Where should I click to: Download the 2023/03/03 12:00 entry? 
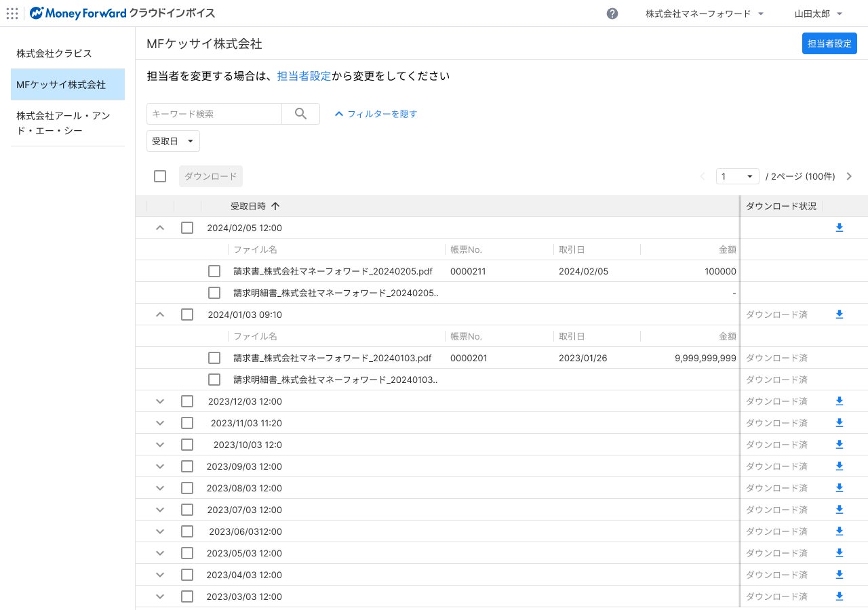tap(839, 596)
